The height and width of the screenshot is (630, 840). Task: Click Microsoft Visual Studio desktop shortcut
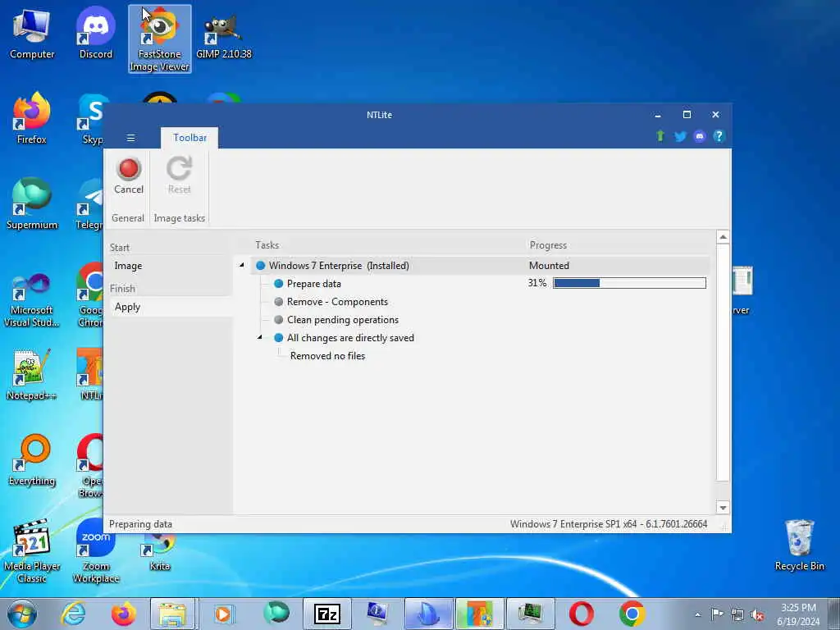32,300
